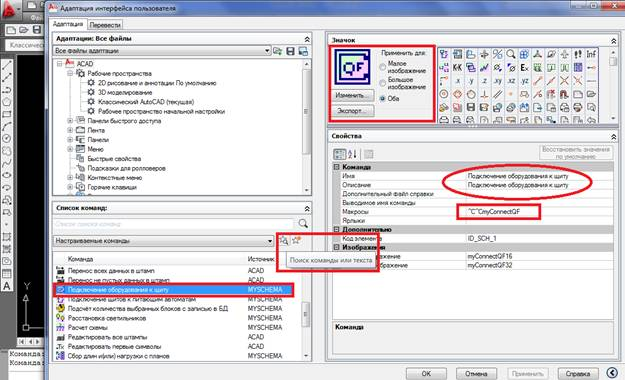Switch to the Перенести tab
The width and height of the screenshot is (625, 380).
tap(105, 25)
